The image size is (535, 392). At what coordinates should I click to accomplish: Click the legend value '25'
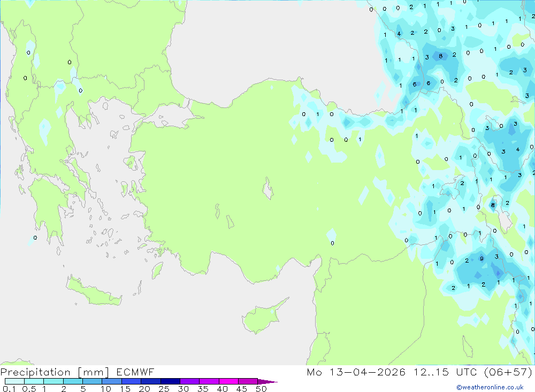point(164,389)
